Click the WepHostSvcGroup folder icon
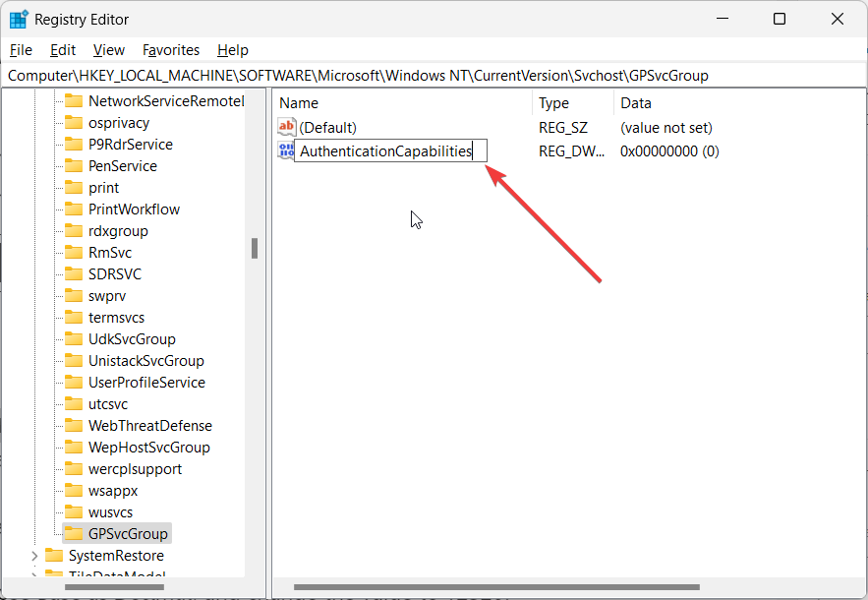 73,447
